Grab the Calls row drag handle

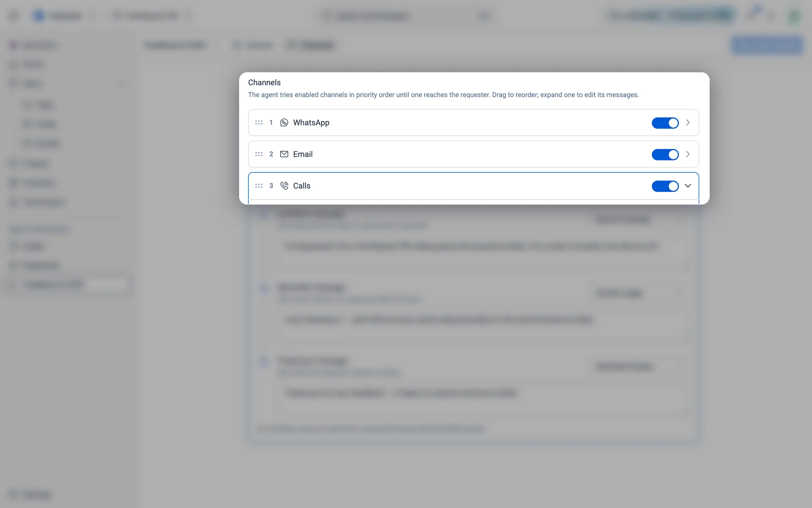pyautogui.click(x=259, y=186)
